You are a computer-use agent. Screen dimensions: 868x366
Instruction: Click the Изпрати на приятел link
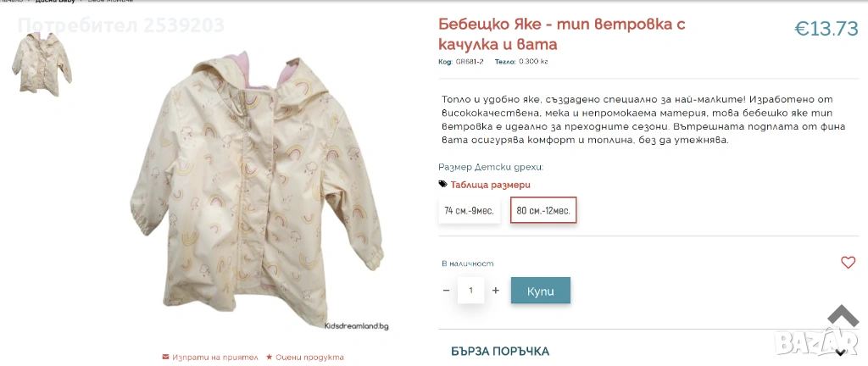(214, 357)
